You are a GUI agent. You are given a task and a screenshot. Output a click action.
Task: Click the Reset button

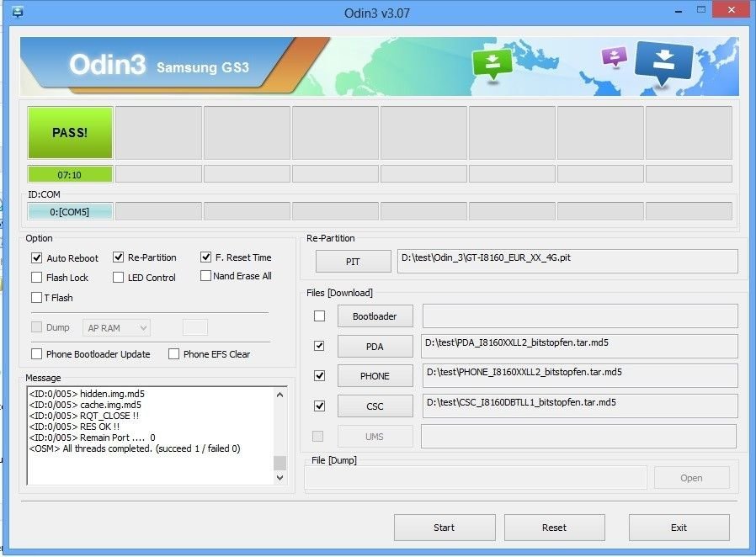coord(554,528)
